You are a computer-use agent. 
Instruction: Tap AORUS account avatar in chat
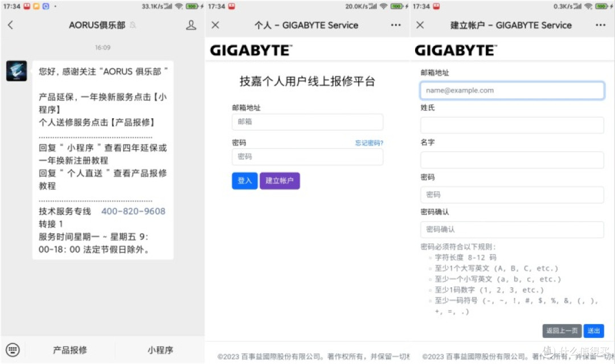click(17, 71)
